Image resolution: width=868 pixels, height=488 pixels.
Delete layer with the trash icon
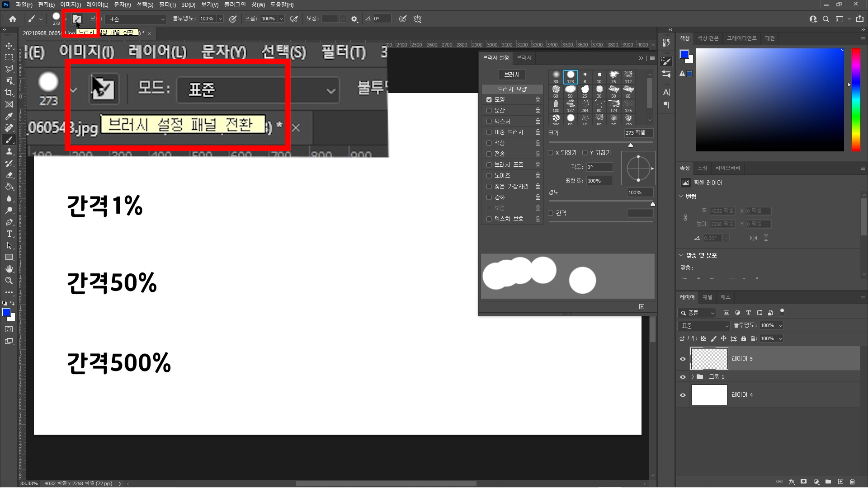point(853,482)
